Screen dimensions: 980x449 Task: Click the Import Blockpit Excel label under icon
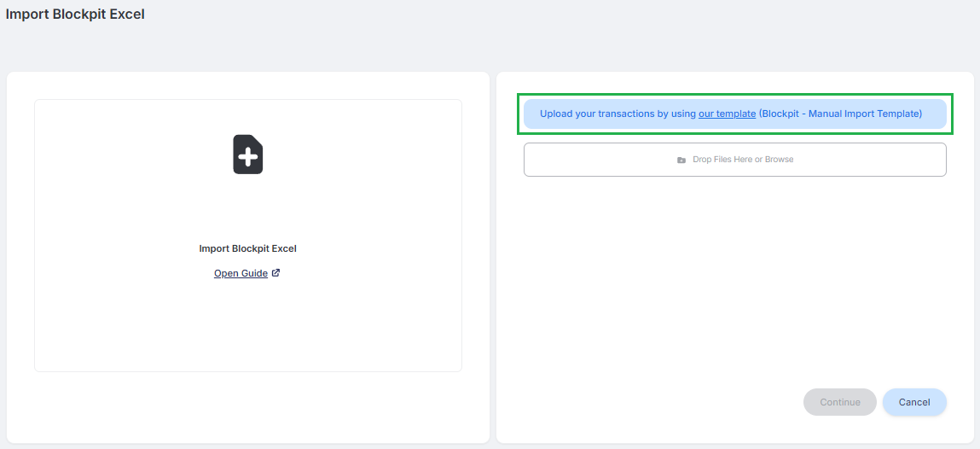tap(247, 248)
